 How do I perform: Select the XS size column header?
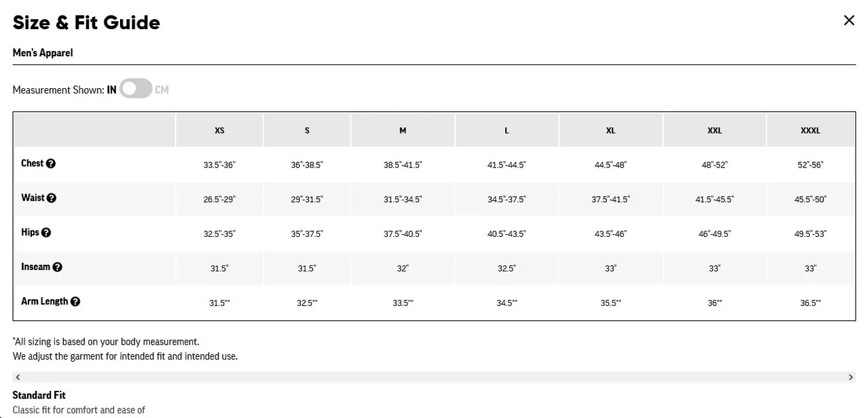point(220,130)
